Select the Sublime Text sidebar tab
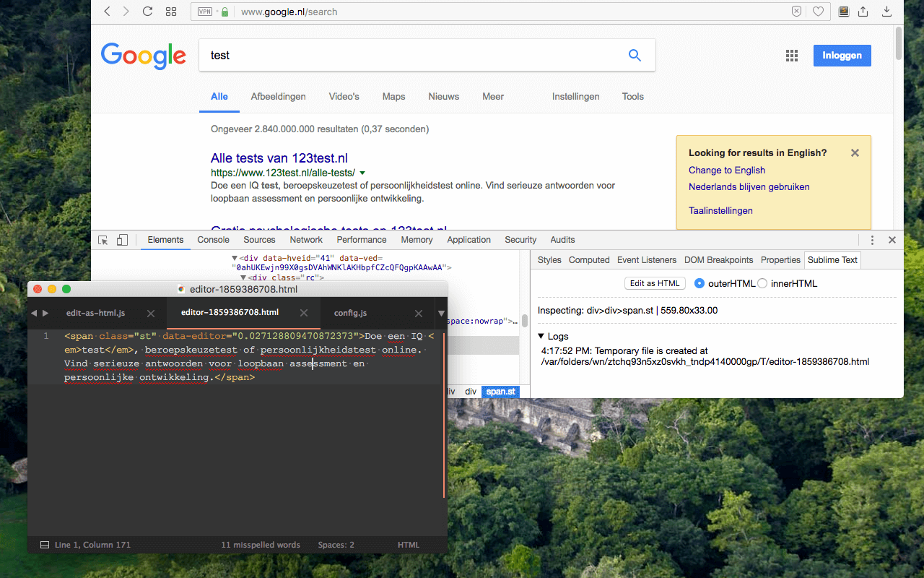The height and width of the screenshot is (578, 924). pos(832,260)
